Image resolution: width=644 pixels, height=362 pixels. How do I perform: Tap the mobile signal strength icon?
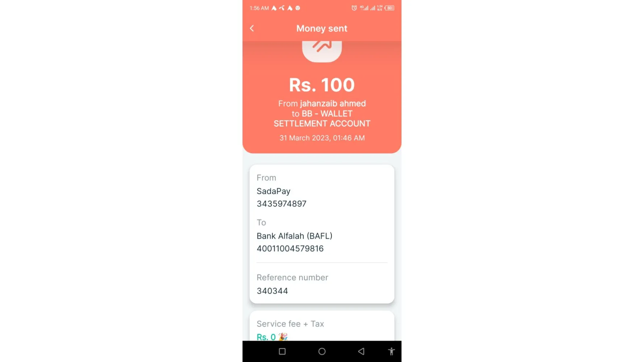pos(364,8)
